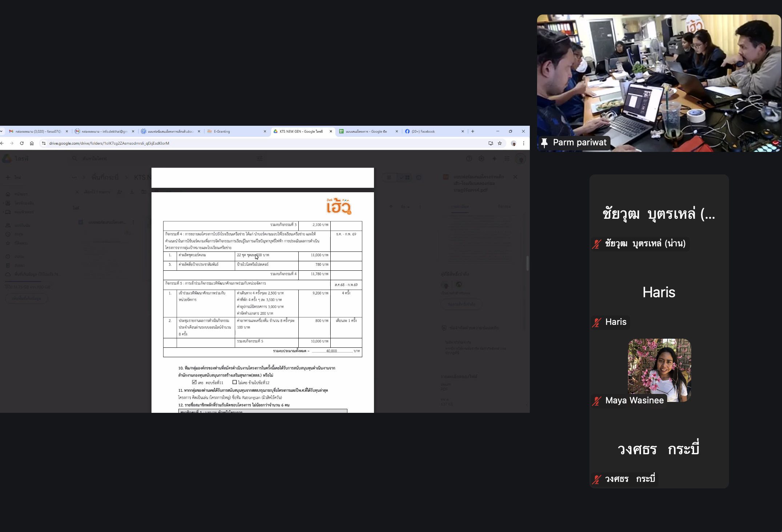Bookmark this page with the star icon
This screenshot has width=782, height=532.
click(500, 143)
